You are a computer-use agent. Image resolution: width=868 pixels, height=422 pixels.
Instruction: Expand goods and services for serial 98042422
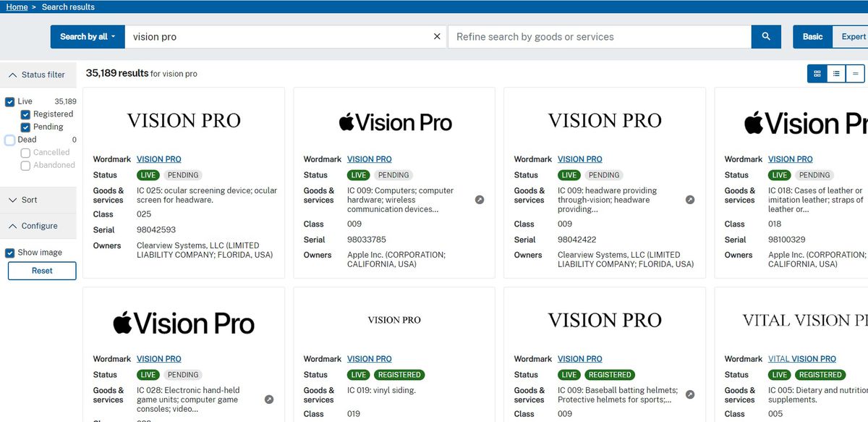690,200
